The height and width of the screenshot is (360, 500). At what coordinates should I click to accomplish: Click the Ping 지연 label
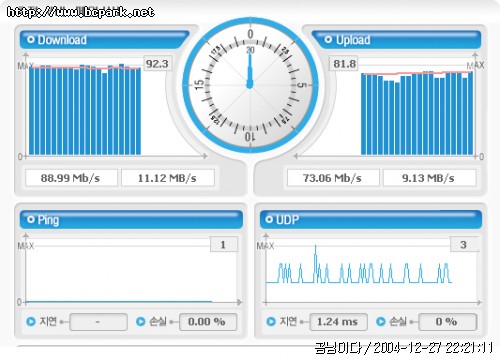[x=48, y=321]
